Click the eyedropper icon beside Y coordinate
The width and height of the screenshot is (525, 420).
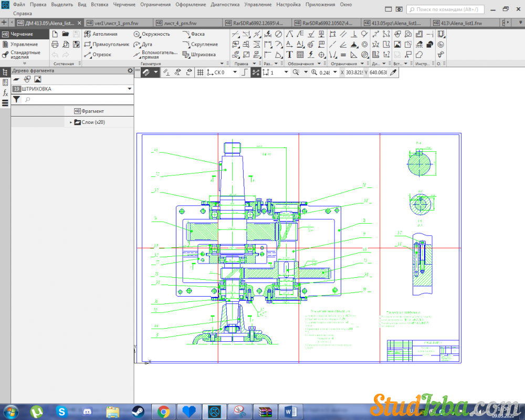[393, 72]
